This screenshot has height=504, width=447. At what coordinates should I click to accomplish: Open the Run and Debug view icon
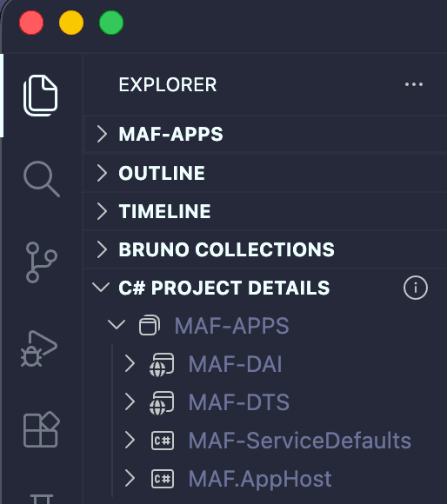39,348
